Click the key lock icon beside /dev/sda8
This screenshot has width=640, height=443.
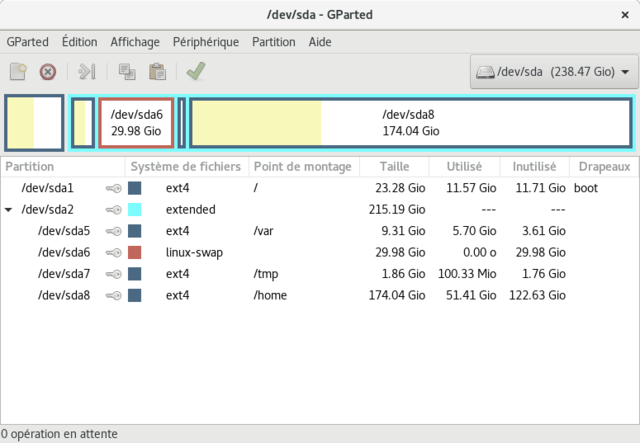[x=113, y=296]
